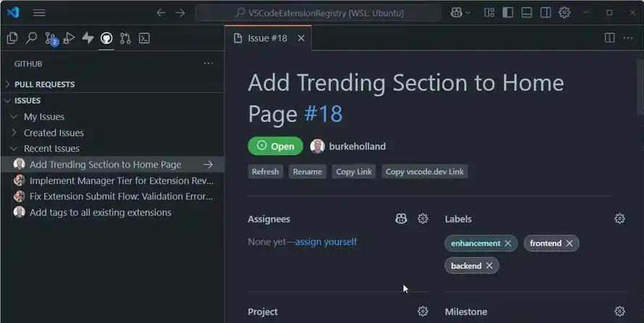Click the Copilot icon next to Assignees
The width and height of the screenshot is (644, 323).
(x=401, y=218)
